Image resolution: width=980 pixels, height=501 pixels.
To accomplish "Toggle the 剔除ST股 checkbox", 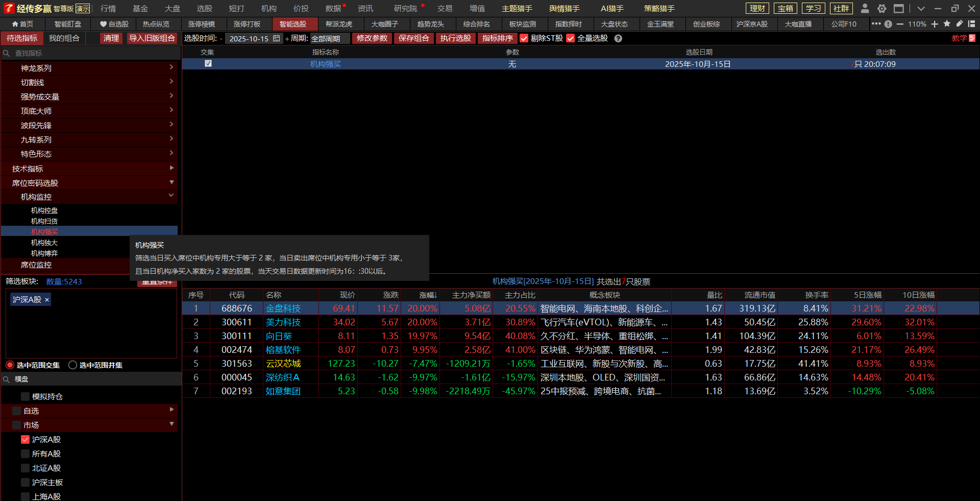I will (524, 39).
